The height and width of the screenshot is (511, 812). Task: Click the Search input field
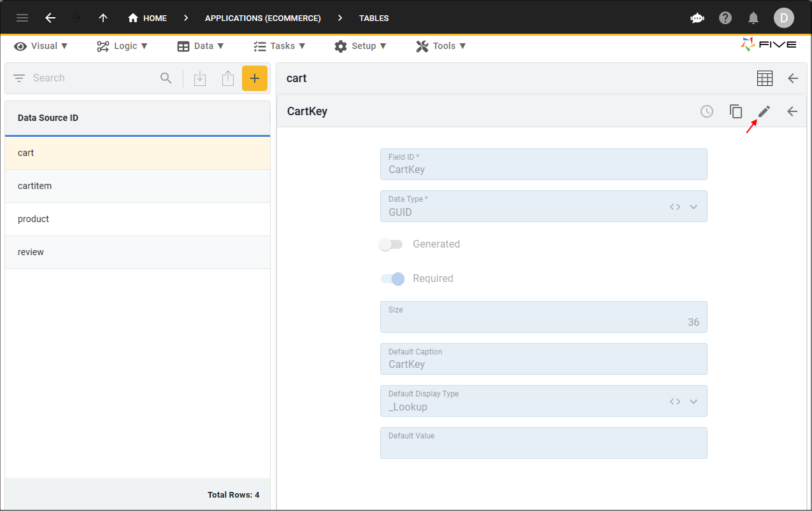(92, 78)
